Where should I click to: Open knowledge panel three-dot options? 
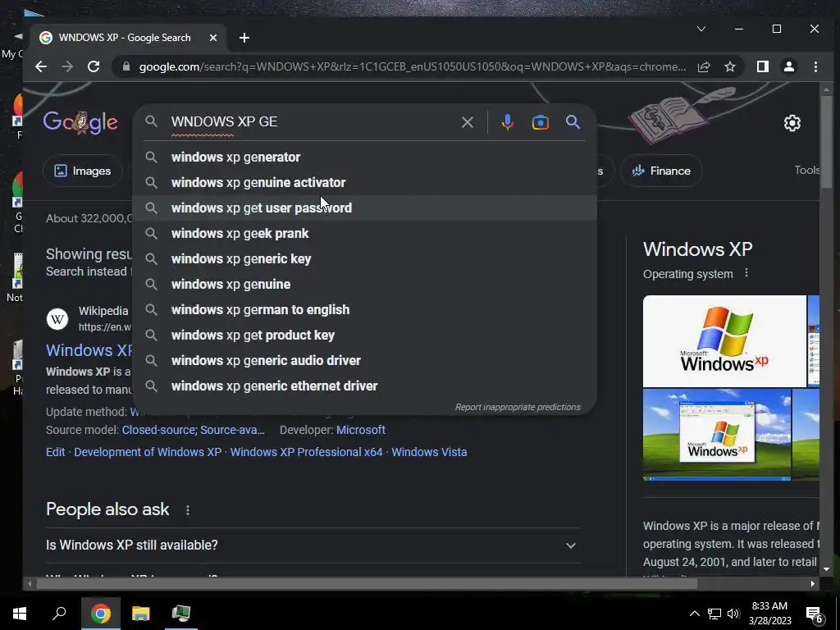(x=746, y=273)
